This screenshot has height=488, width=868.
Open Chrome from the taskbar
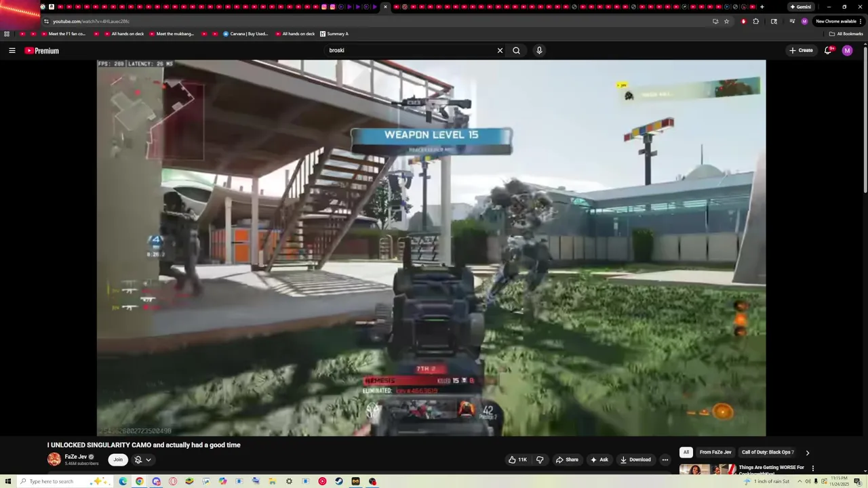139,481
